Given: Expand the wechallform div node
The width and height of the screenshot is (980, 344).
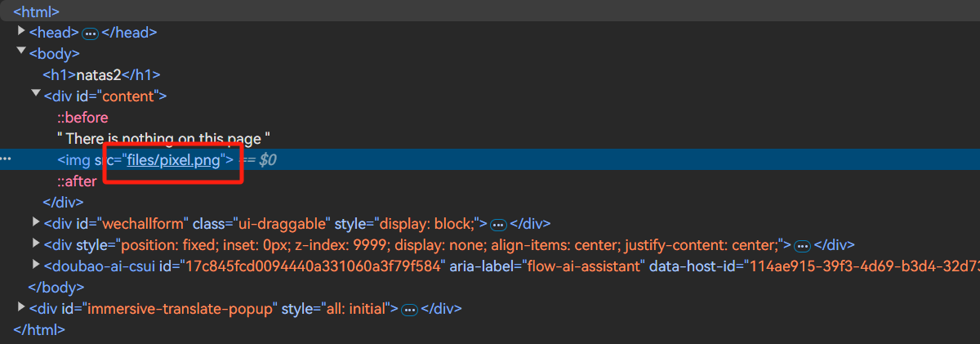Looking at the screenshot, I should click(36, 221).
